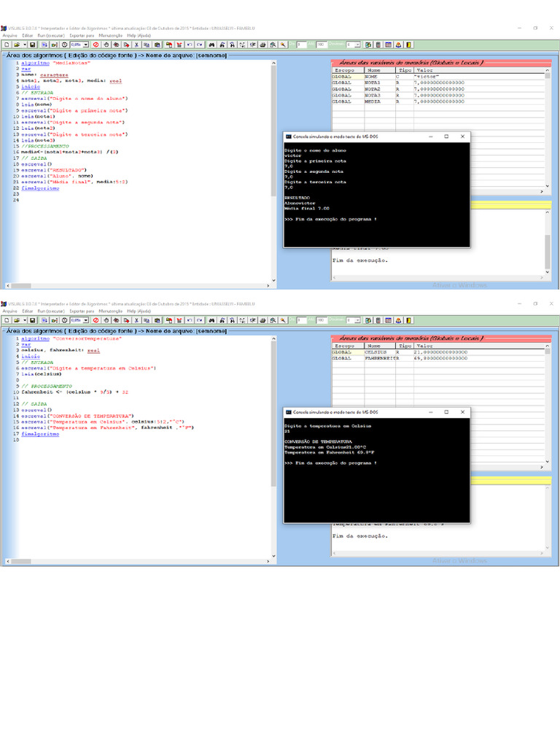Click 'Fim da execução.' text in bottom output pane
Screen dimensions: 560x747
360,536
